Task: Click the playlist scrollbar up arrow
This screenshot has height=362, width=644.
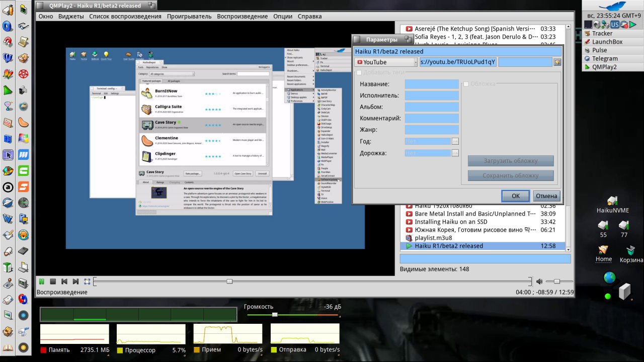Action: pos(568,27)
